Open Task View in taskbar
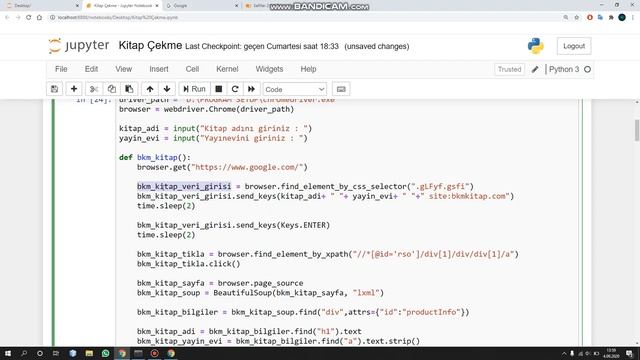Screen dimensions: 640x360 coord(56,353)
